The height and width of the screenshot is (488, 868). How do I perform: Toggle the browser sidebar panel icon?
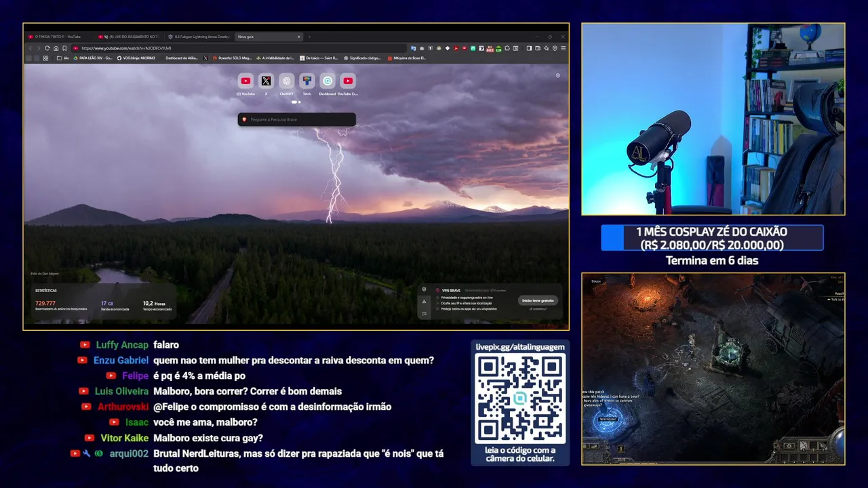[529, 48]
